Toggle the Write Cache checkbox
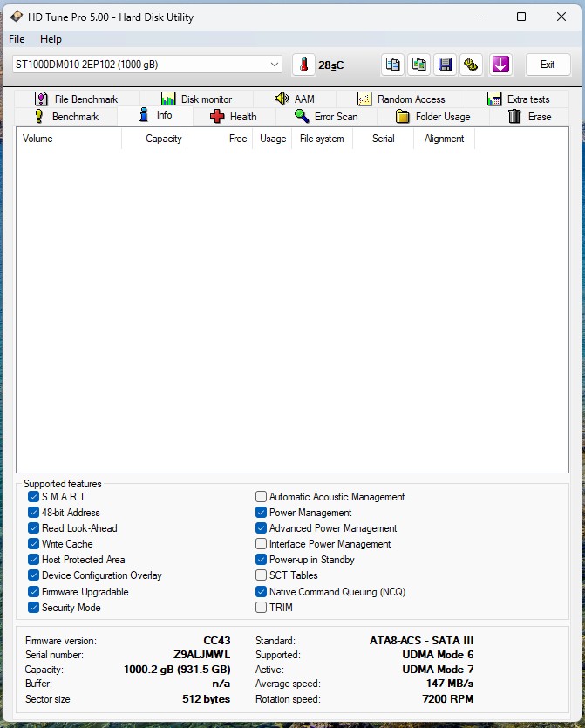This screenshot has height=728, width=585. click(x=33, y=544)
